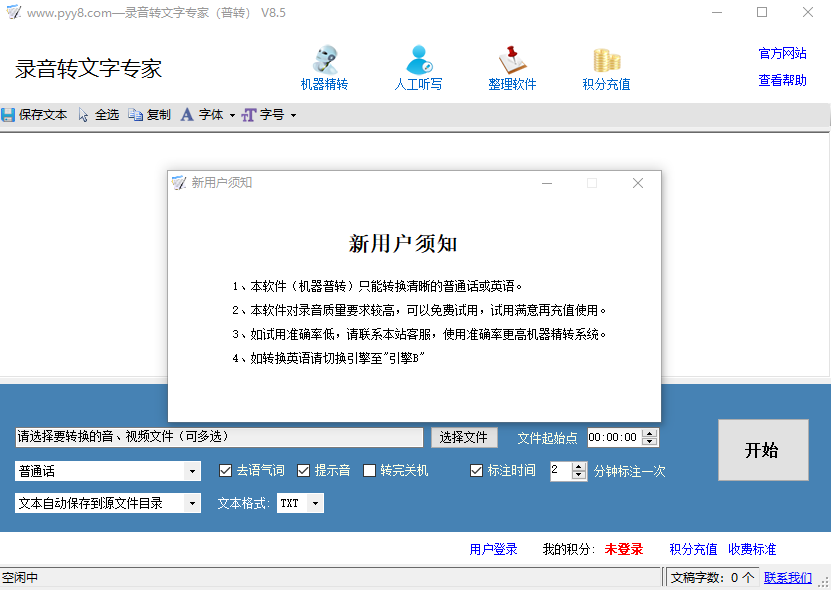831x590 pixels.
Task: Click the 新用户须知 heading in dialog
Action: [x=403, y=244]
